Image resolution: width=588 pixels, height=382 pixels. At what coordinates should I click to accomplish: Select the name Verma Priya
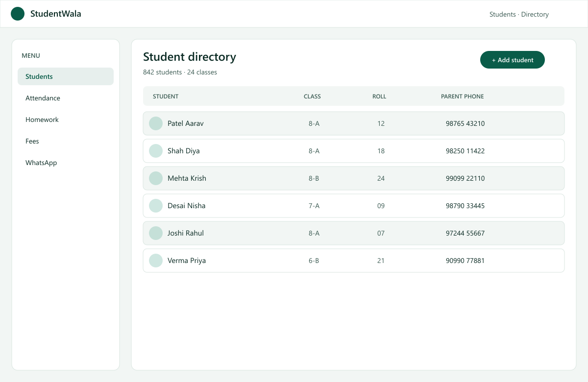(x=187, y=261)
